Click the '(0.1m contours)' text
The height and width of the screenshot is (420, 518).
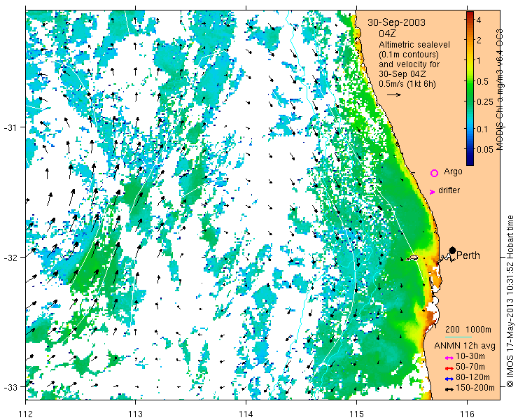point(409,54)
